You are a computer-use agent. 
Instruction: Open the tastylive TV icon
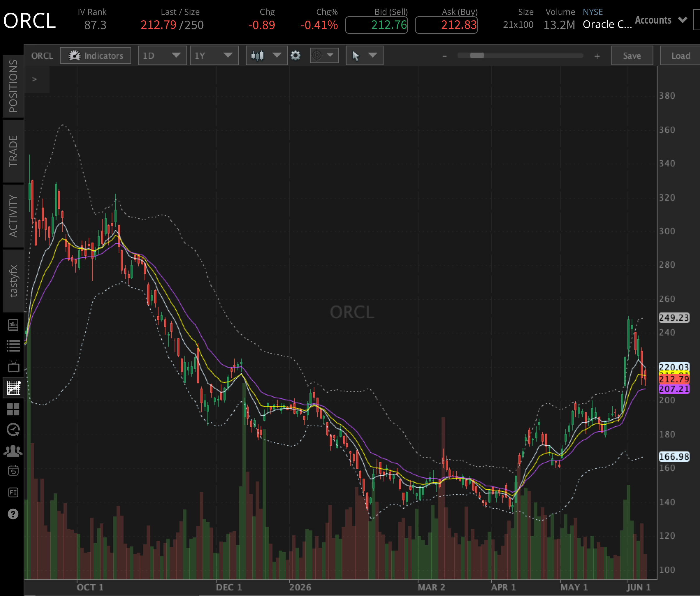point(13,367)
